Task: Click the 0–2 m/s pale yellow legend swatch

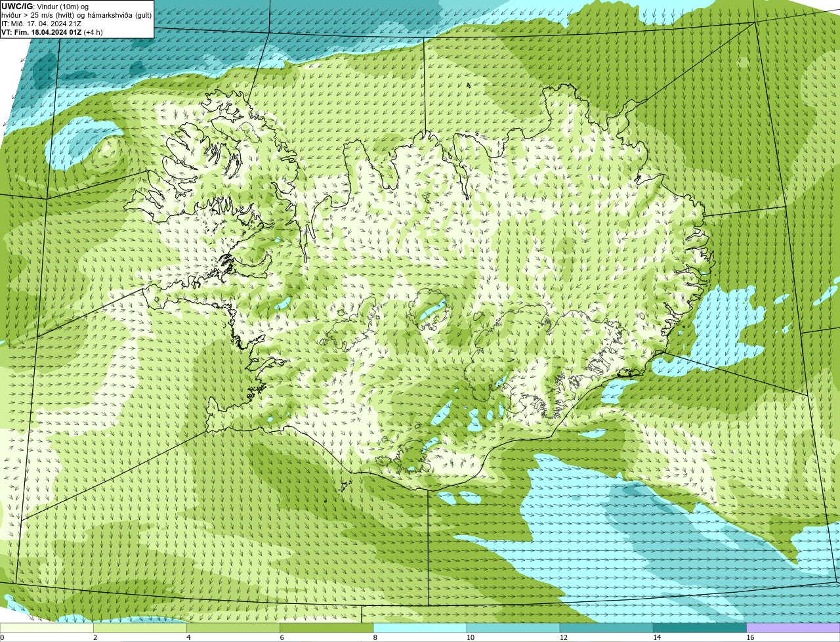Action: click(47, 628)
